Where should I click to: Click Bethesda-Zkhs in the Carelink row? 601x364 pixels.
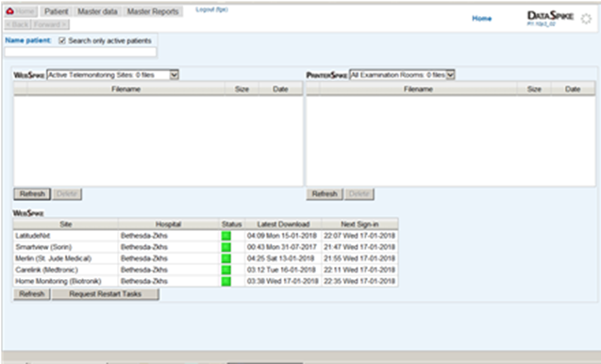point(144,270)
